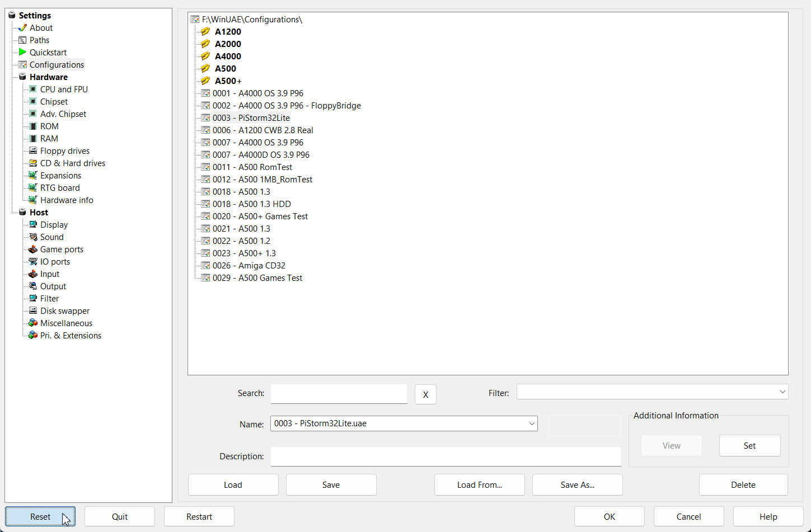Screen dimensions: 811x532
Task: Click the Save As... button
Action: (578, 485)
